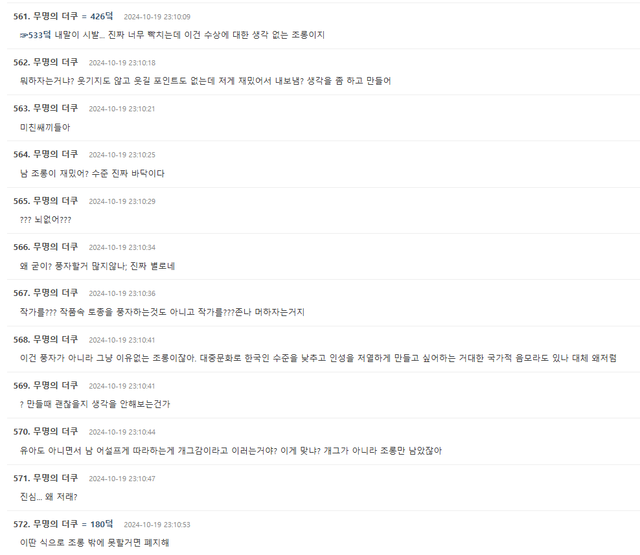Open the 426덬 link in comment 561

tap(101, 16)
